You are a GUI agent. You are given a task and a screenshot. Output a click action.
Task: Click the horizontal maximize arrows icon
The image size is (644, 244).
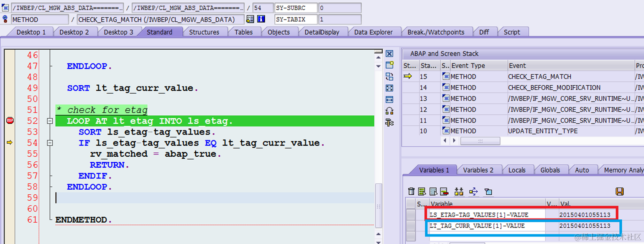tap(389, 99)
